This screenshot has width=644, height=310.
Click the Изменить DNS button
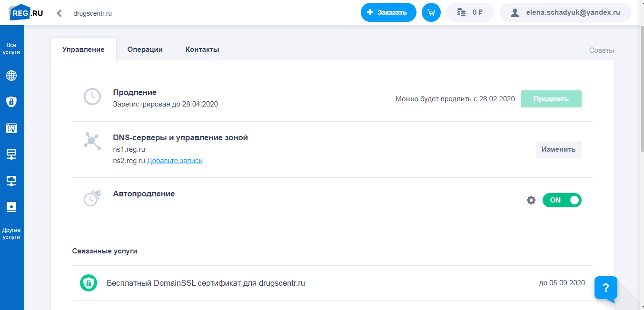[x=559, y=149]
